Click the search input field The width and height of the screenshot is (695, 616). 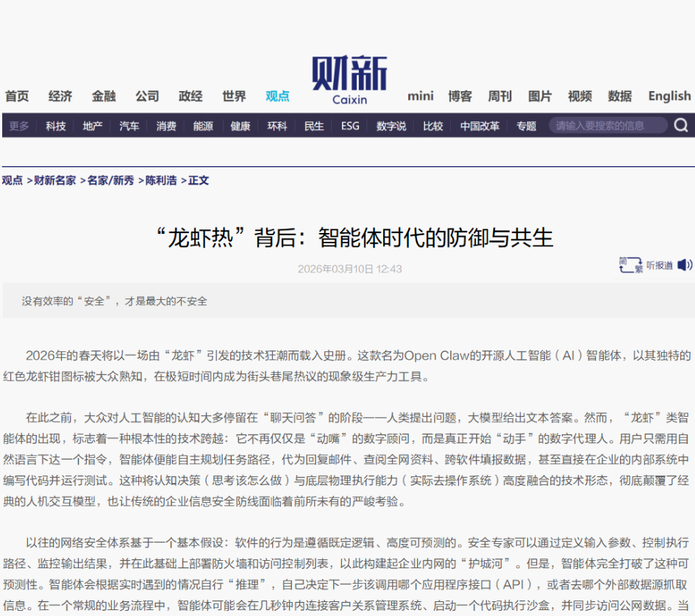click(607, 126)
